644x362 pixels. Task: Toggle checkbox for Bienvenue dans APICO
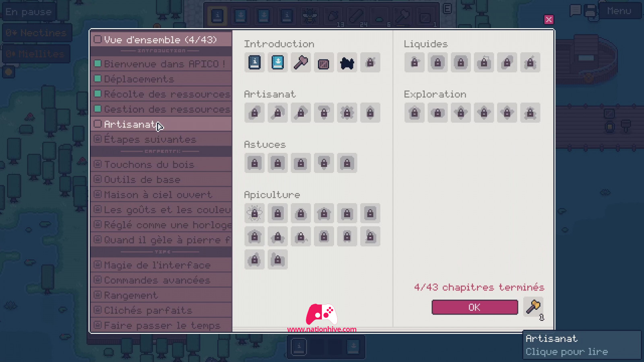click(97, 64)
